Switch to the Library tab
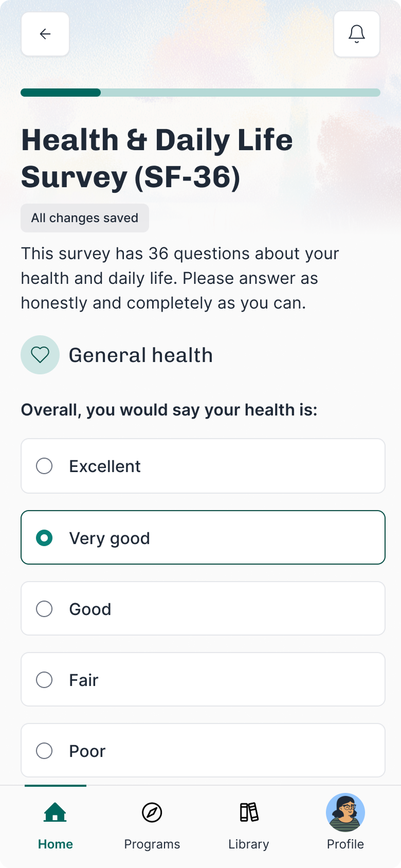 tap(248, 828)
